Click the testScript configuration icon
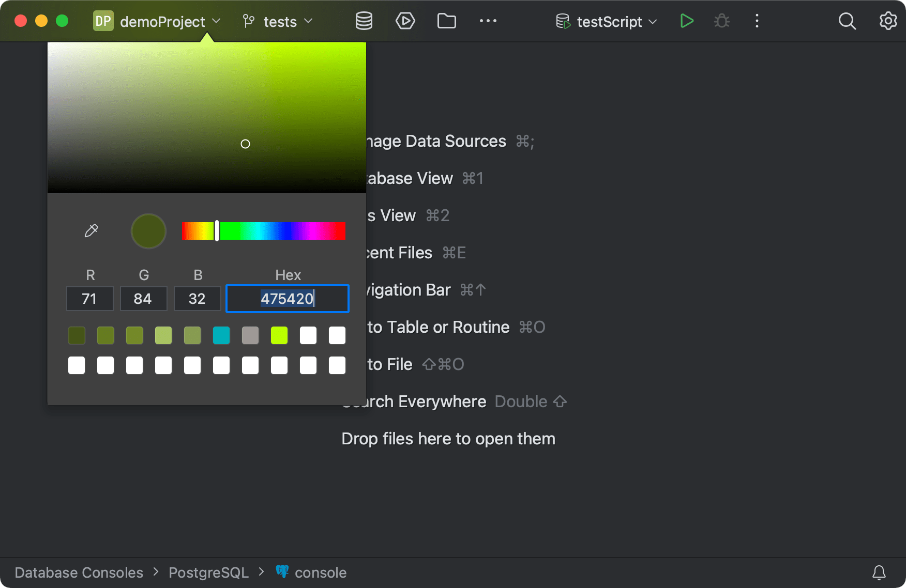Viewport: 906px width, 588px height. [x=563, y=21]
